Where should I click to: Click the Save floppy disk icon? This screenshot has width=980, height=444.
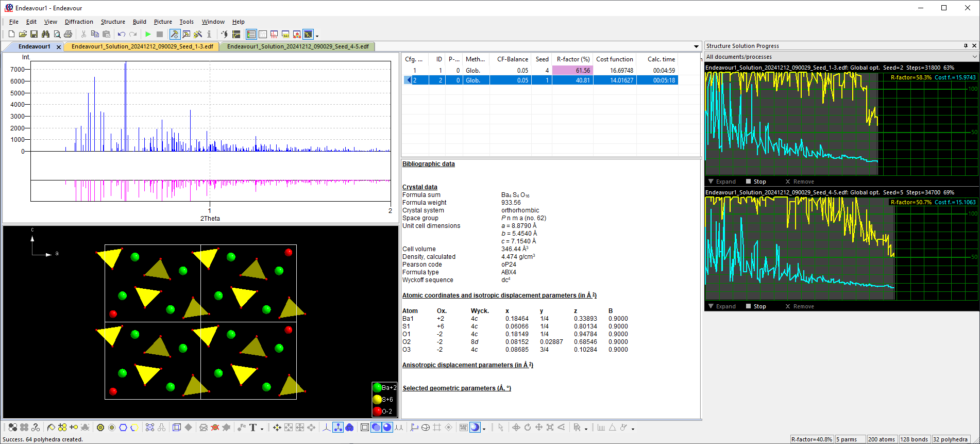coord(34,35)
